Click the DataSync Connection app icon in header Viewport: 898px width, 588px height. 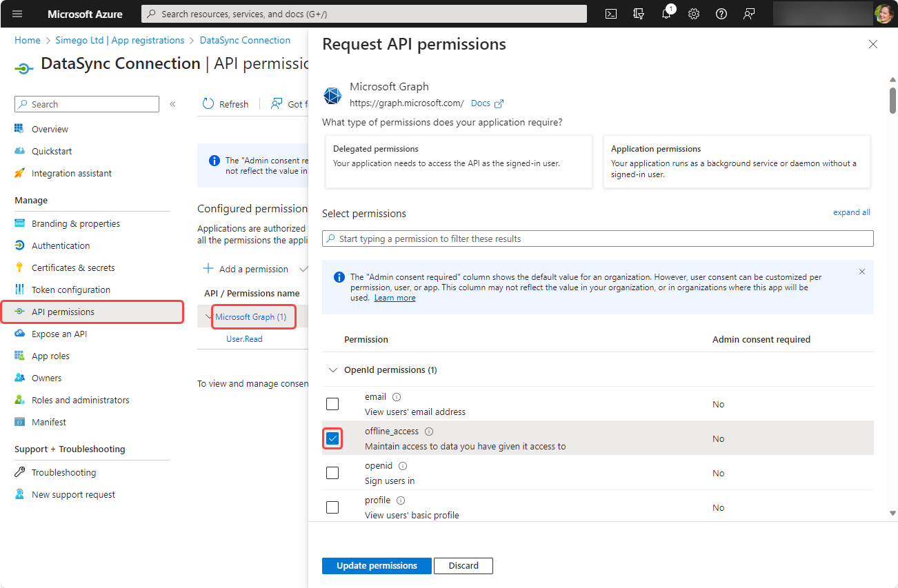point(24,68)
